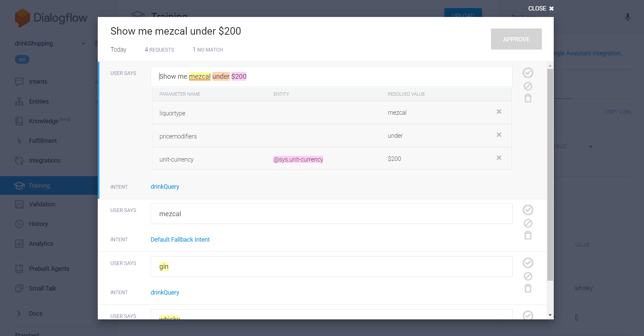Open the Default Fallback Intent link
The width and height of the screenshot is (644, 336).
click(180, 240)
